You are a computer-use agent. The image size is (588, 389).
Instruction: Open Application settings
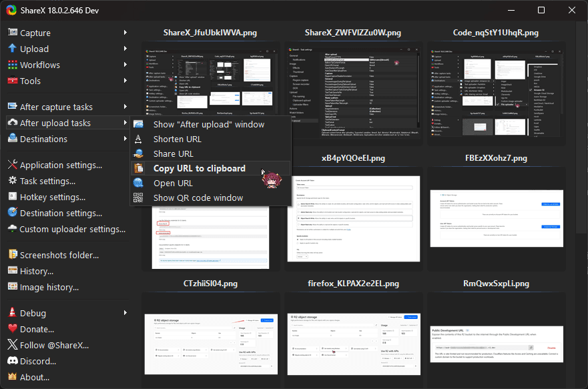click(x=61, y=165)
